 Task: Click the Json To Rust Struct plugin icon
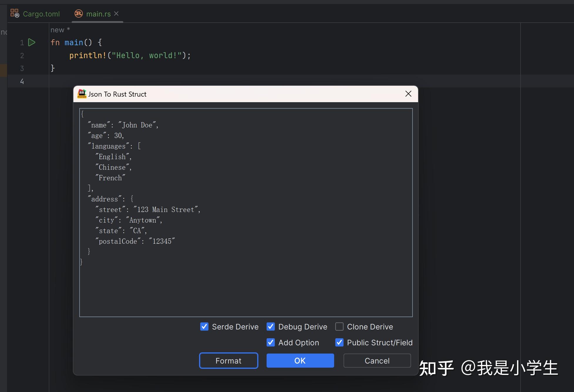pyautogui.click(x=81, y=94)
